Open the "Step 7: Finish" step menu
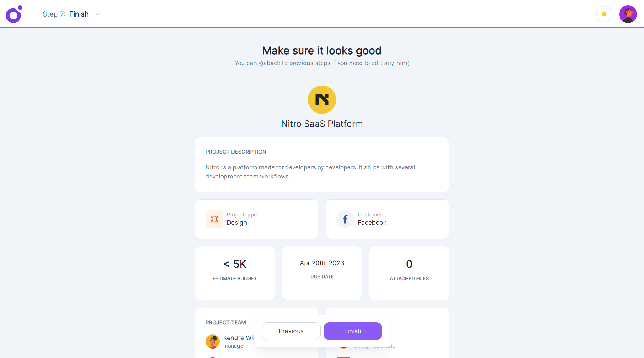Image resolution: width=644 pixels, height=358 pixels. [x=66, y=14]
